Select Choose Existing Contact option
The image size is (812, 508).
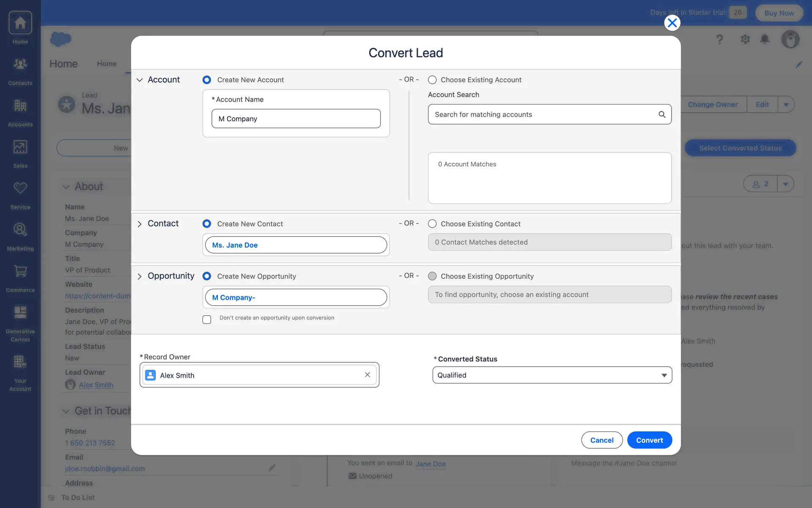(x=432, y=224)
